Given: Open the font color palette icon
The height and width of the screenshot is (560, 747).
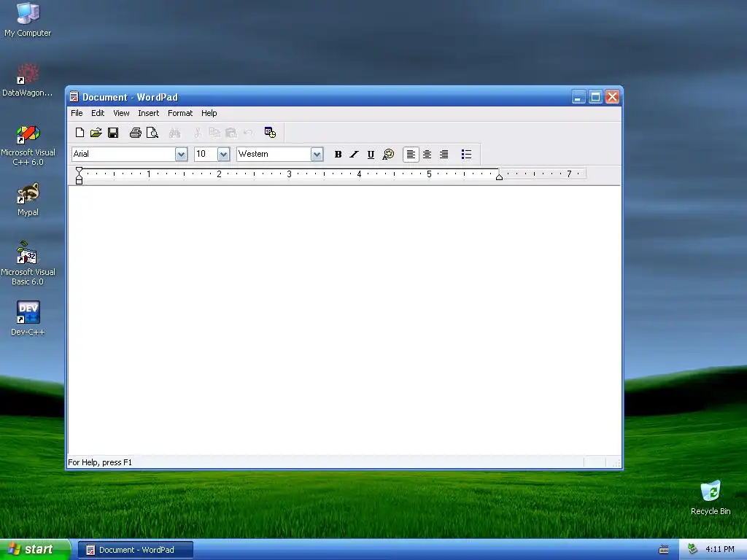Looking at the screenshot, I should [x=388, y=155].
